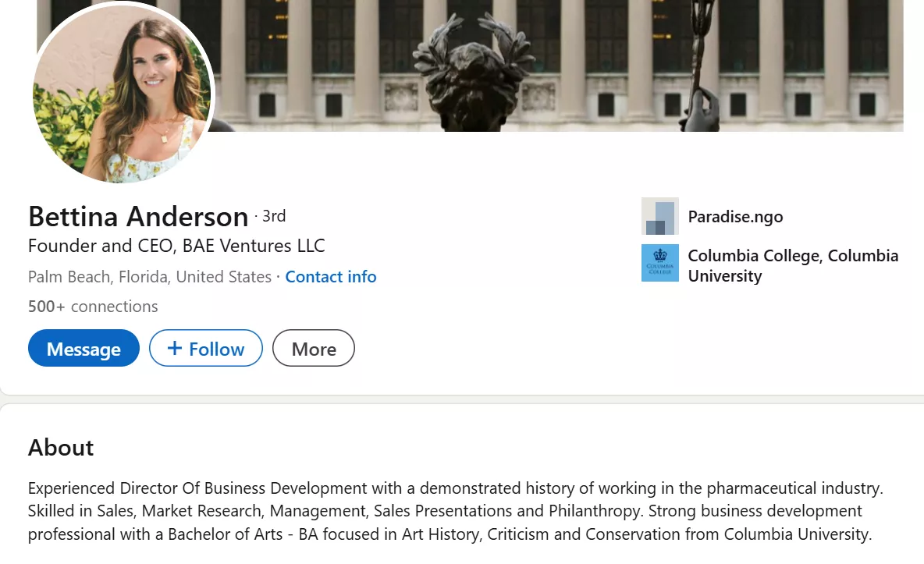Click the Columbia College crest logo
The height and width of the screenshot is (564, 924).
point(659,263)
